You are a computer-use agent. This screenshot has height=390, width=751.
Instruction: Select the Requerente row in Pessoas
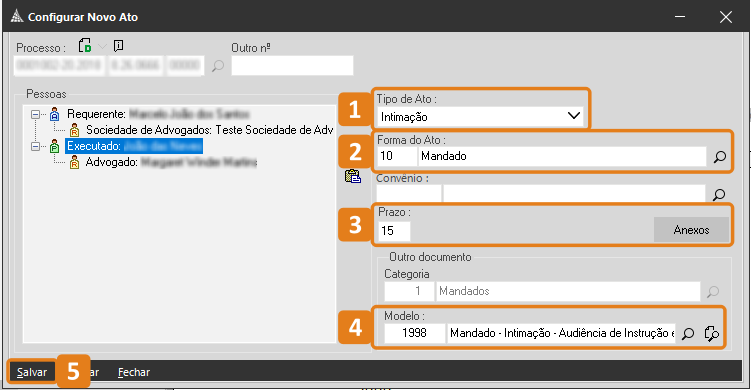pyautogui.click(x=158, y=114)
